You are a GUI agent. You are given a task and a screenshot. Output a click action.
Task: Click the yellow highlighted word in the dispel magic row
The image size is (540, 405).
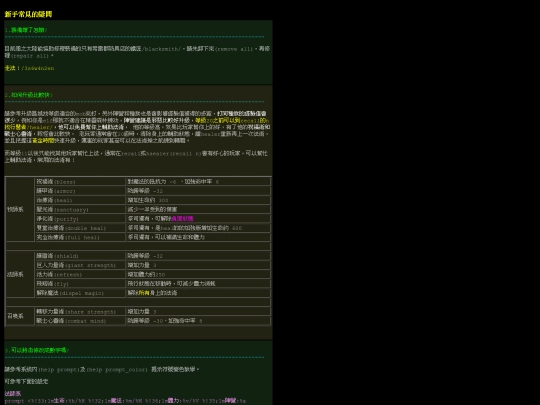coord(144,293)
